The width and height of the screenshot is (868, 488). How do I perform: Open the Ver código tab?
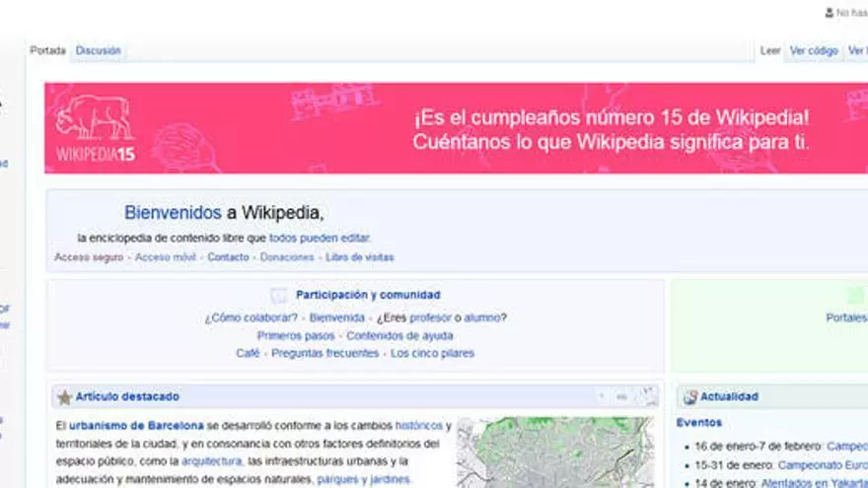814,51
